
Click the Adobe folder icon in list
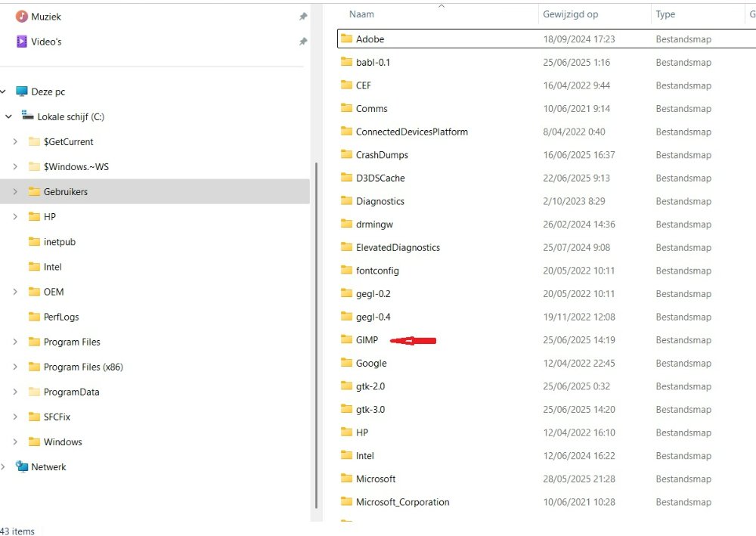347,39
